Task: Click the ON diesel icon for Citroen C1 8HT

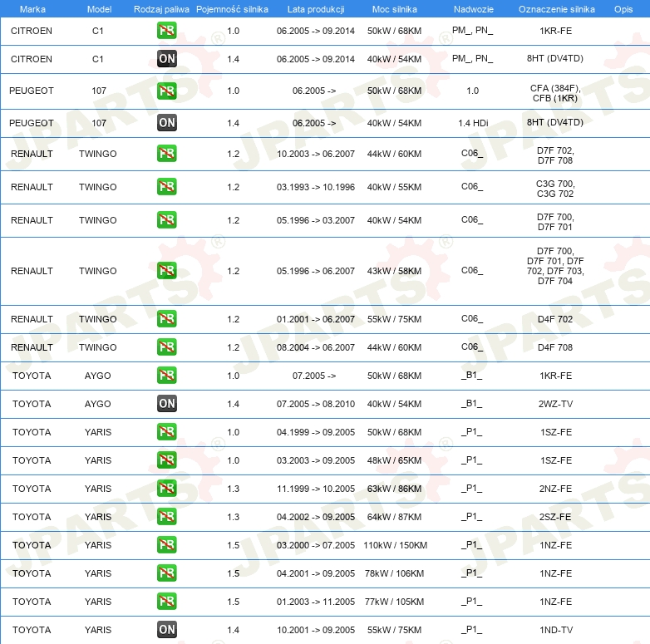Action: (166, 58)
